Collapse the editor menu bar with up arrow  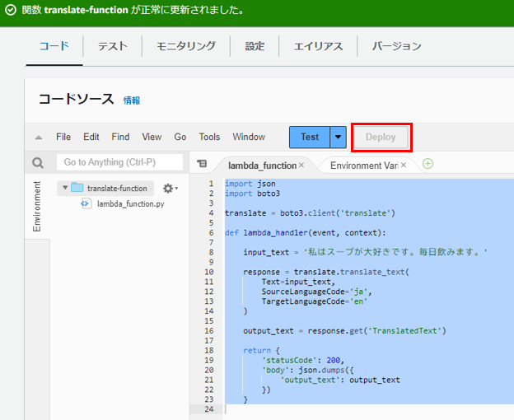pyautogui.click(x=39, y=138)
